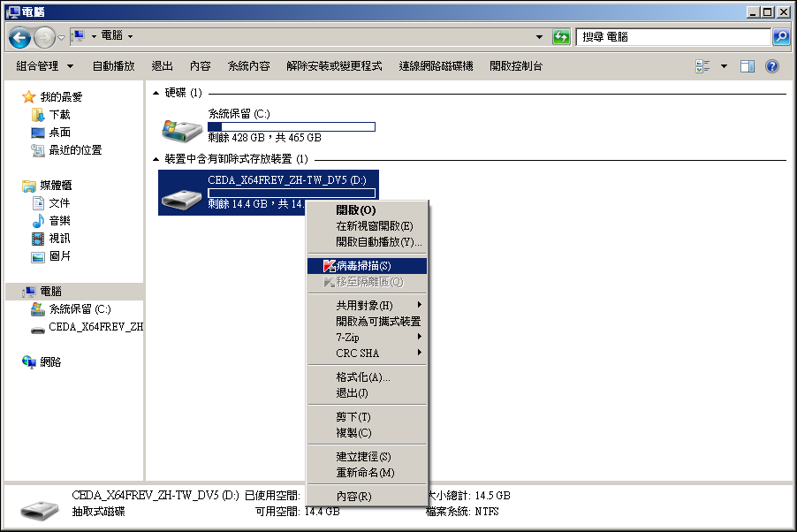
Task: Expand the address bar history dropdown arrow
Action: [540, 37]
